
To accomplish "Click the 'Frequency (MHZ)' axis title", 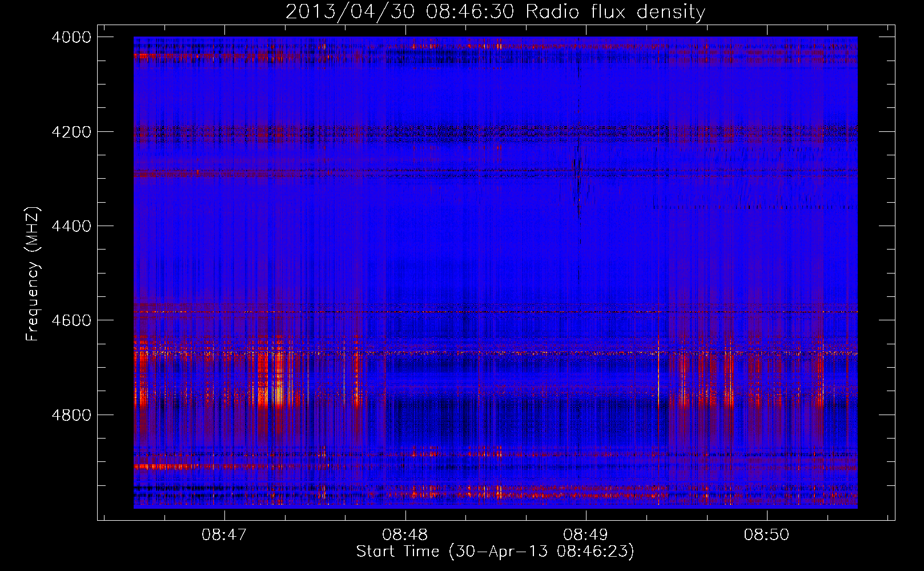I will [33, 274].
